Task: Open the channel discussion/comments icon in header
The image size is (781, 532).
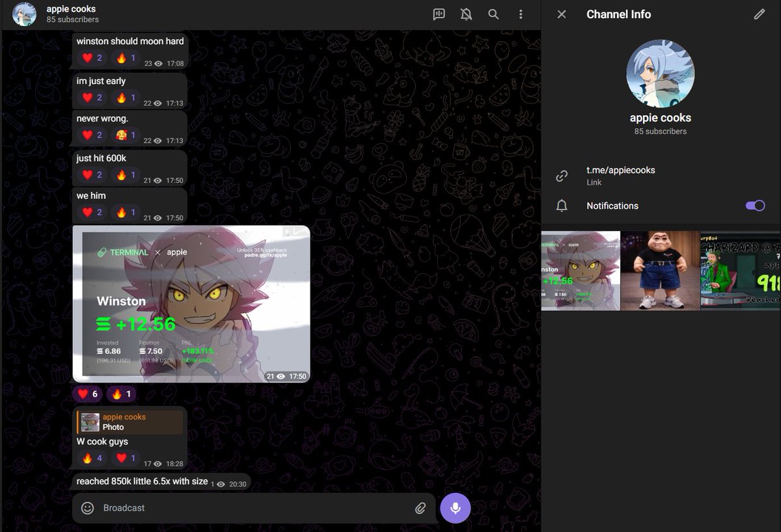Action: [x=439, y=14]
